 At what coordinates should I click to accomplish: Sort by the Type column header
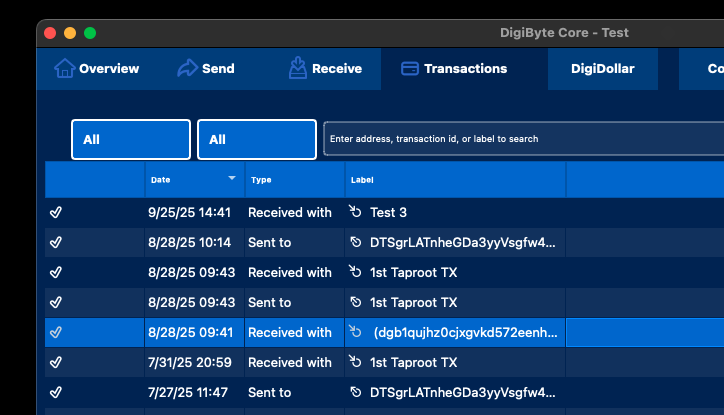point(295,180)
